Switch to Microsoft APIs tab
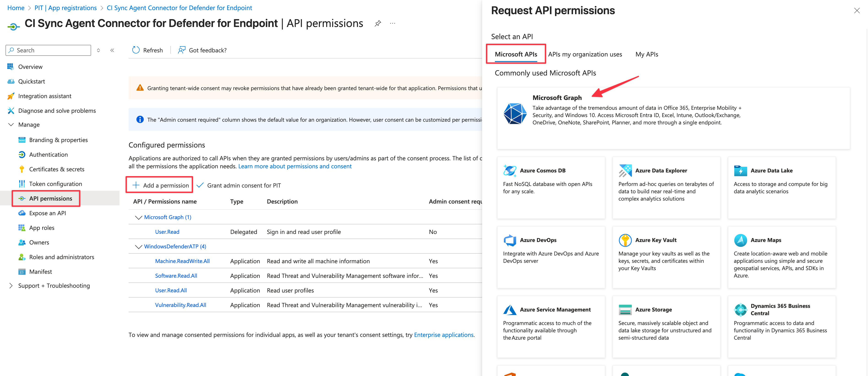868x376 pixels. click(x=515, y=54)
